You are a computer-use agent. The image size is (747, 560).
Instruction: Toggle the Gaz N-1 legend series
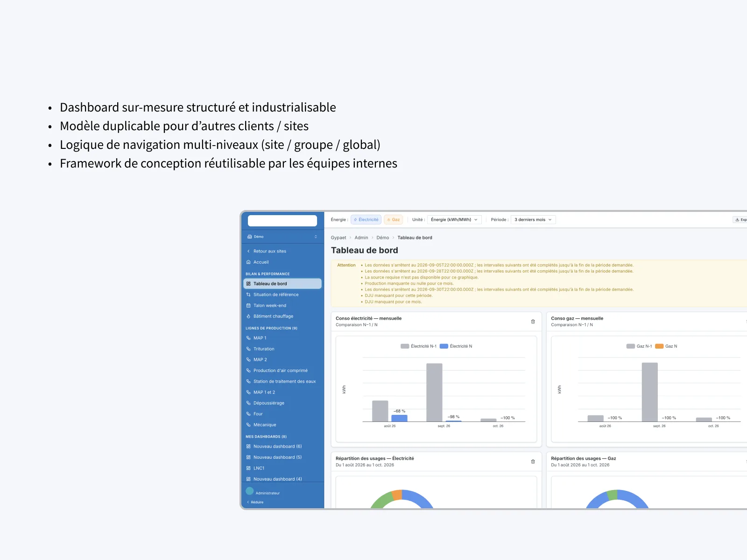click(x=639, y=346)
